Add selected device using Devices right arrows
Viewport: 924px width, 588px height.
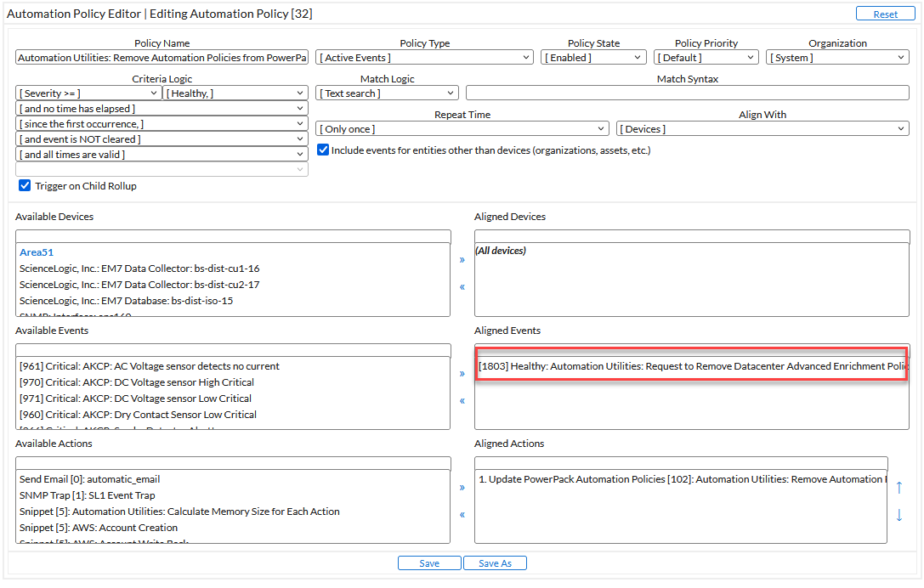click(x=462, y=260)
